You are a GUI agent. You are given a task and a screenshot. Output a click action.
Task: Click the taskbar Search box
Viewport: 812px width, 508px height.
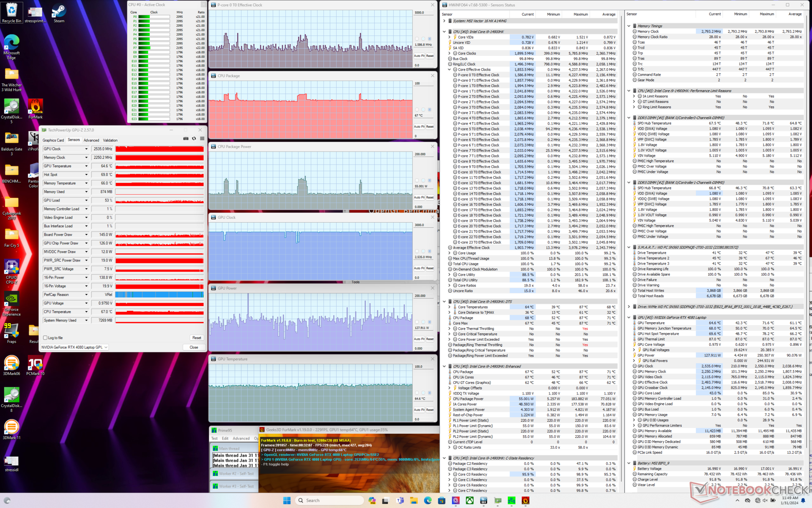pyautogui.click(x=329, y=500)
